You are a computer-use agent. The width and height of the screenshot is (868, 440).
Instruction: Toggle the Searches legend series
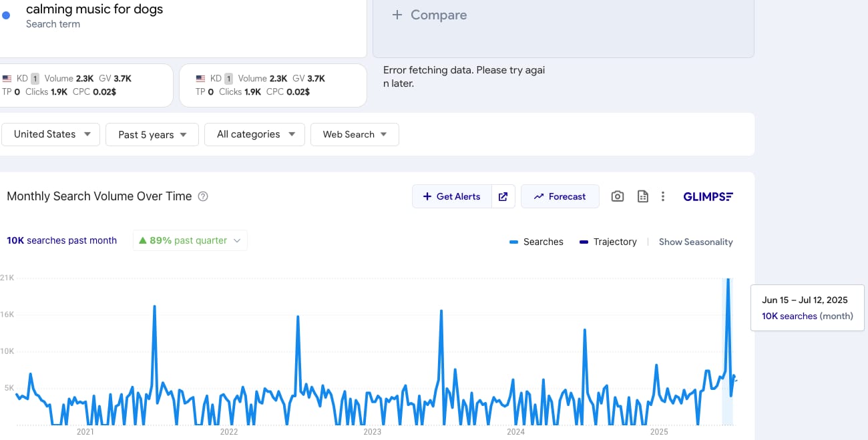pos(536,242)
